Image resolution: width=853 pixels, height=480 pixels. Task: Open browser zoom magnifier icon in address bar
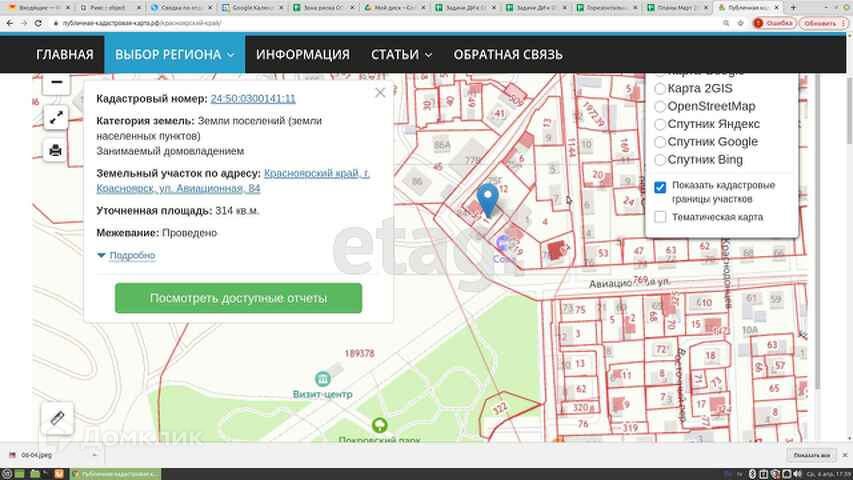coord(726,23)
